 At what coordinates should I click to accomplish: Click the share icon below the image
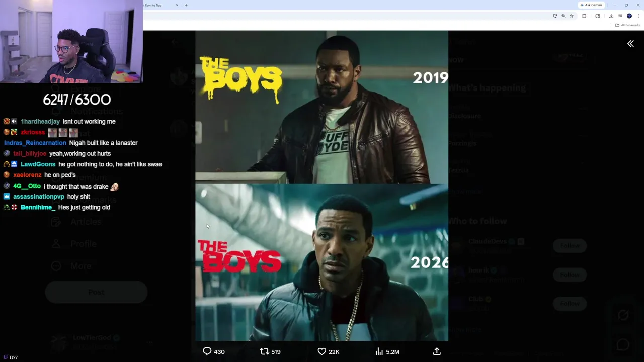(x=437, y=351)
